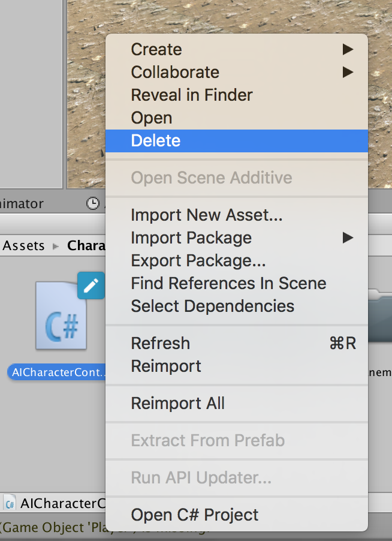Choose the plain Open menu entry

point(152,118)
